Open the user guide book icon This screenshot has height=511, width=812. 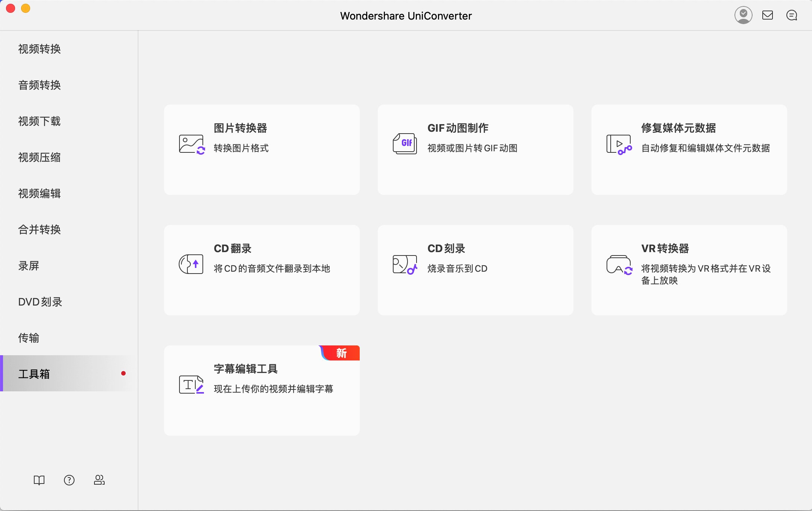(x=39, y=481)
